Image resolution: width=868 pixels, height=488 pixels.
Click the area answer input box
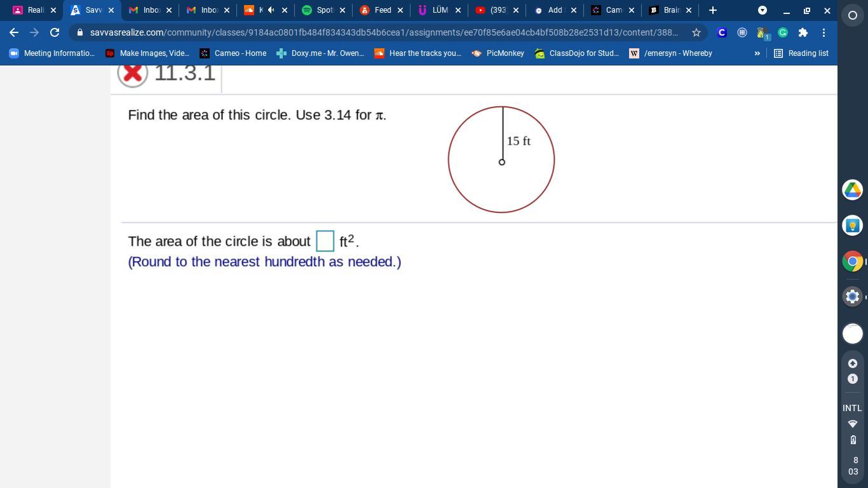(x=325, y=241)
